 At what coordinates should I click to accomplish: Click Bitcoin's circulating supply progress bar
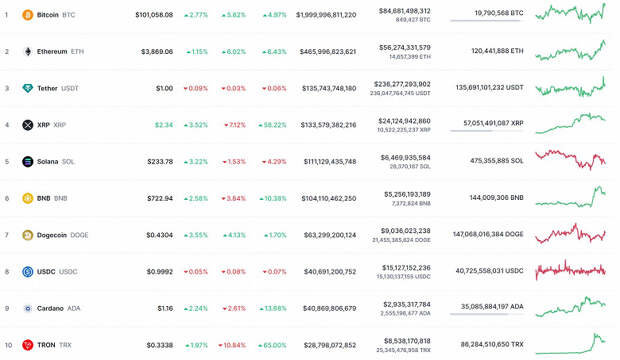coord(487,21)
